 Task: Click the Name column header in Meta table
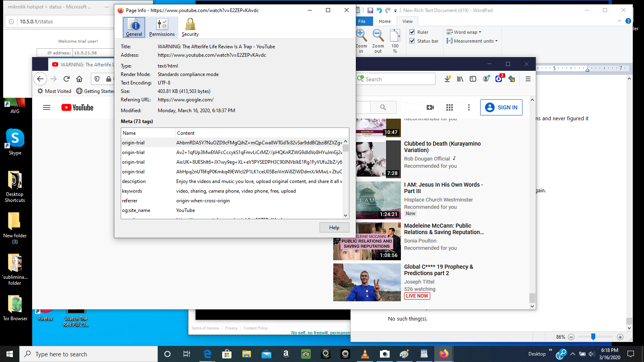click(148, 133)
